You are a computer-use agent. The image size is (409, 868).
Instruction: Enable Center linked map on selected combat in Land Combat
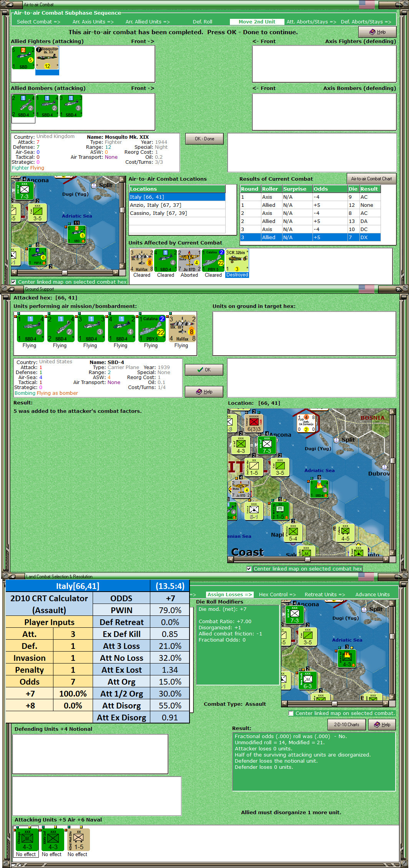pyautogui.click(x=291, y=713)
